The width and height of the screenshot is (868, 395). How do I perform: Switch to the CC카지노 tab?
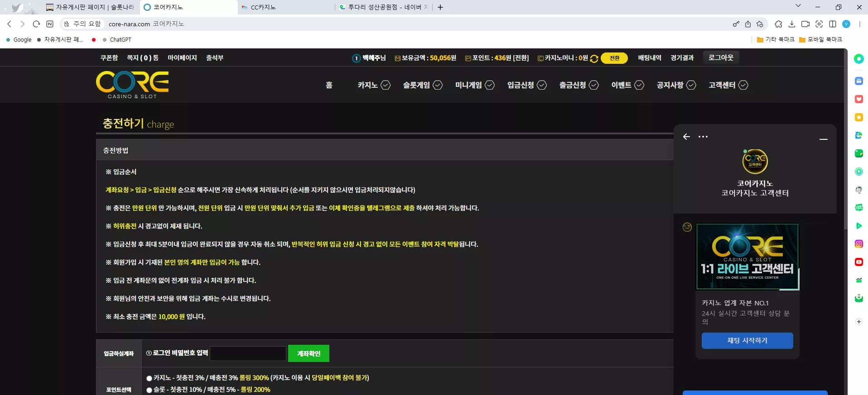tap(286, 7)
